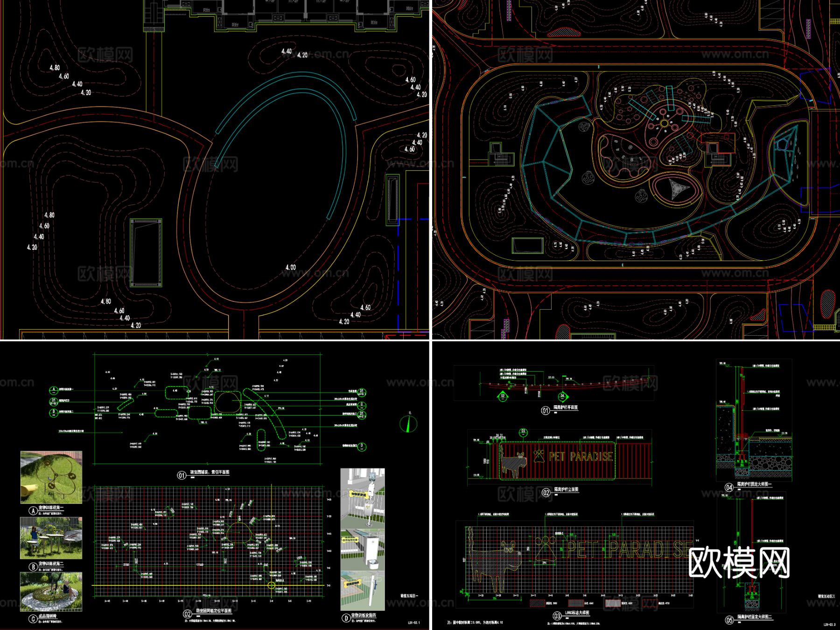This screenshot has width=840, height=630.
Task: Click drawing title '隔离护栏平面图'
Action: (566, 408)
